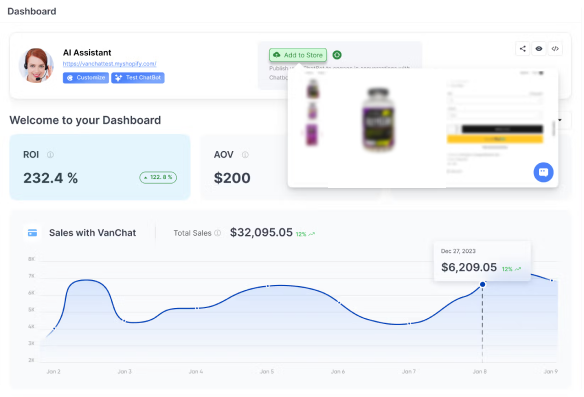Click the $32,095.05 total sales value
Image resolution: width=584 pixels, height=397 pixels.
coord(261,232)
